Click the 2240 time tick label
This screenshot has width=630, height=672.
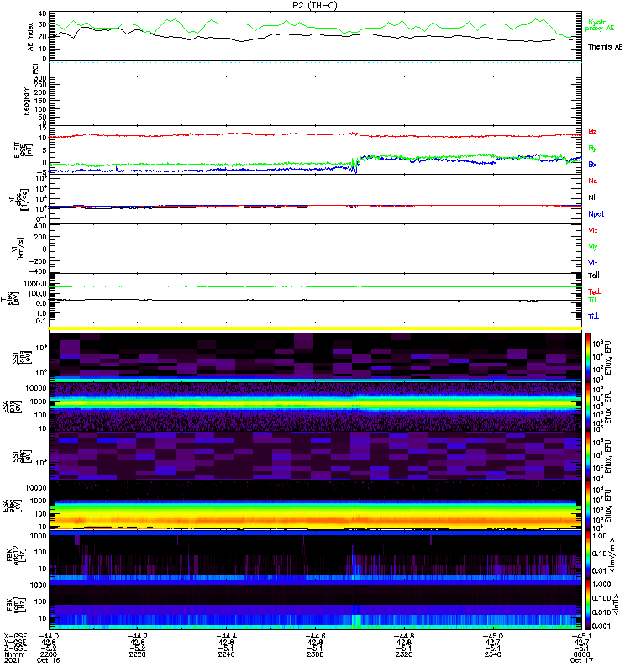[226, 654]
